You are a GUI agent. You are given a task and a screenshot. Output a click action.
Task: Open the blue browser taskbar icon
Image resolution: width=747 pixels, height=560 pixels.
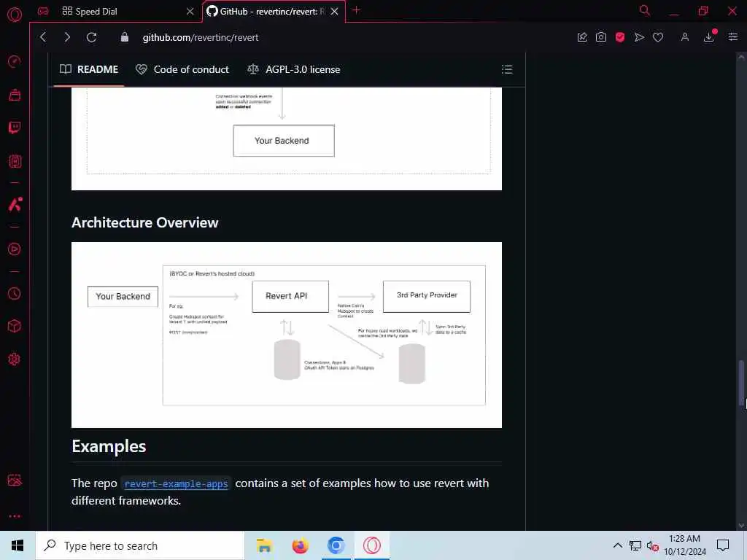[x=336, y=545]
